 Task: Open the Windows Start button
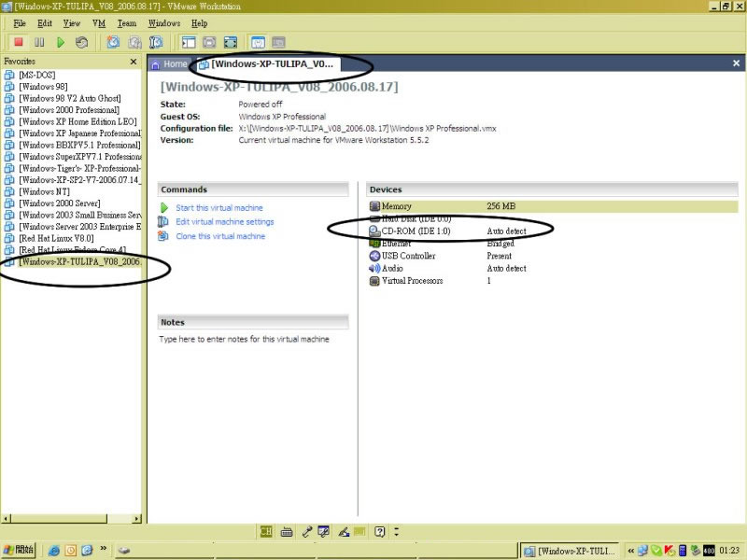[x=19, y=550]
